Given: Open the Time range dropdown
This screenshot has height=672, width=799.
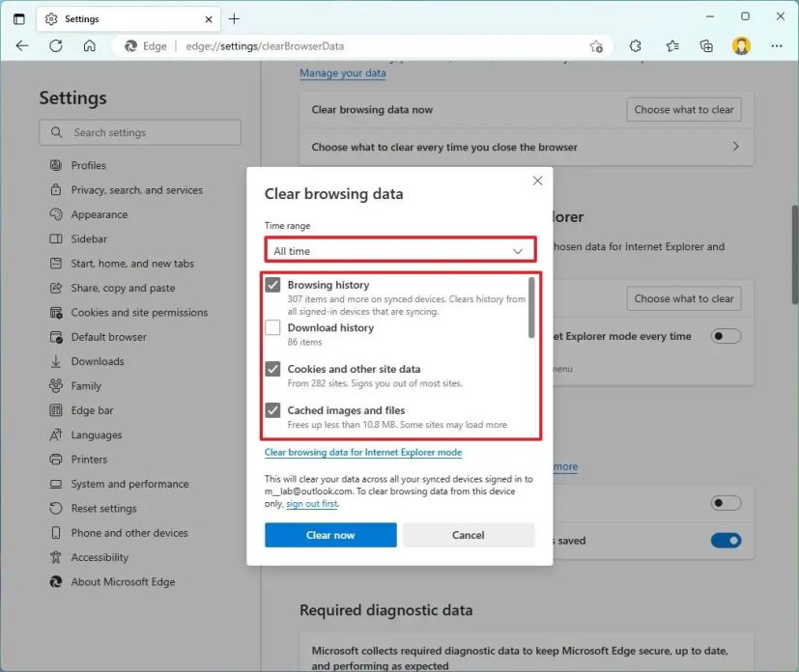Looking at the screenshot, I should 400,251.
